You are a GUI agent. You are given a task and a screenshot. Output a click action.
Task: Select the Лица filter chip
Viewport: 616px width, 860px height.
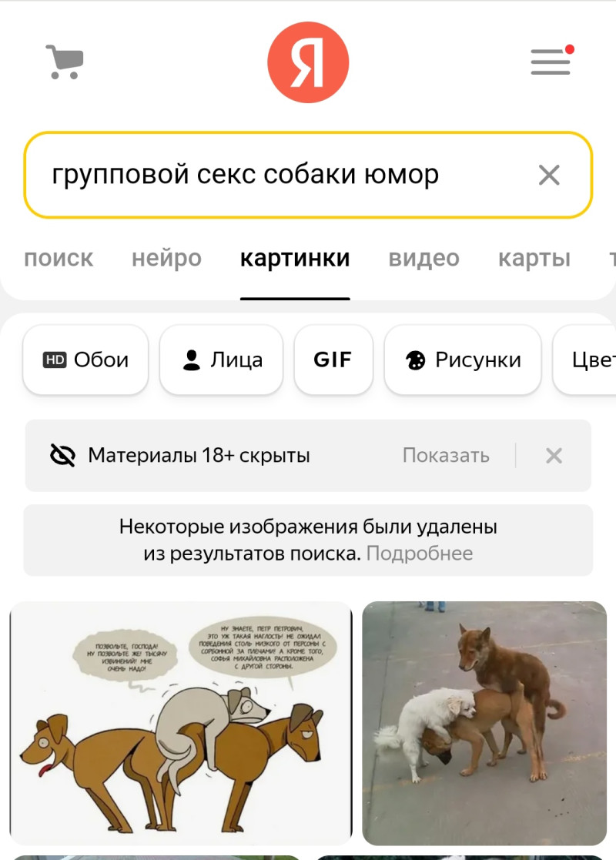point(222,360)
